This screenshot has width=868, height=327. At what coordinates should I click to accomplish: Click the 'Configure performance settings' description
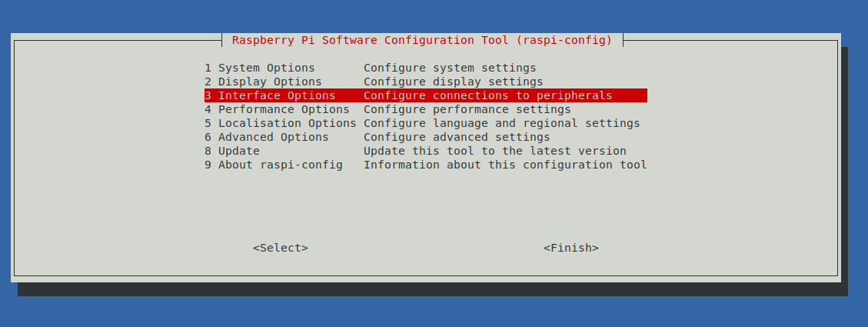point(467,109)
